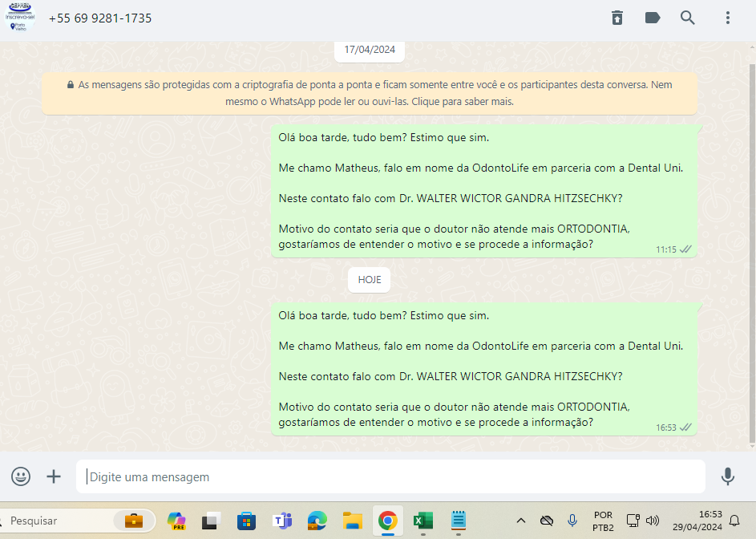The image size is (756, 539).
Task: Open the attach plus menu
Action: point(54,476)
